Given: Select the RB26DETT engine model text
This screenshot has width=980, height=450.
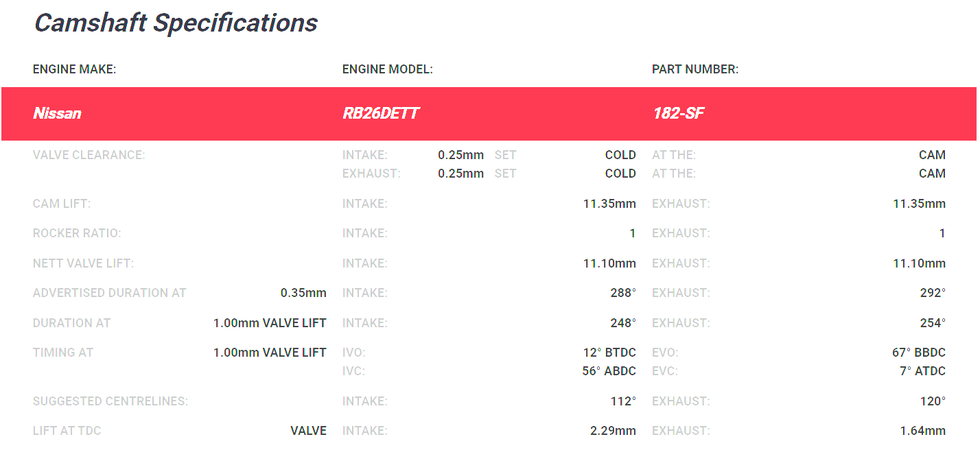Looking at the screenshot, I should click(380, 114).
